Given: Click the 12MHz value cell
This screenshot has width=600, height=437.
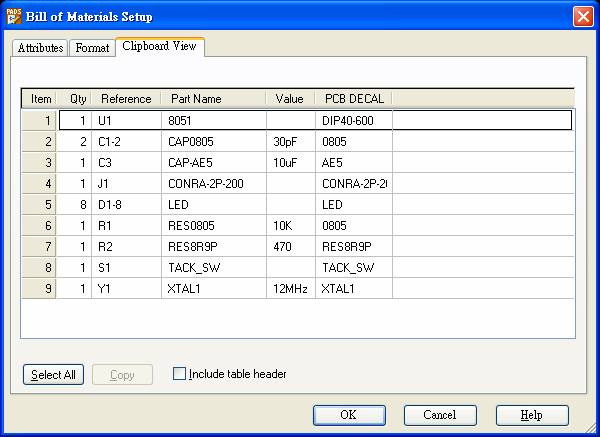Looking at the screenshot, I should pyautogui.click(x=290, y=288).
